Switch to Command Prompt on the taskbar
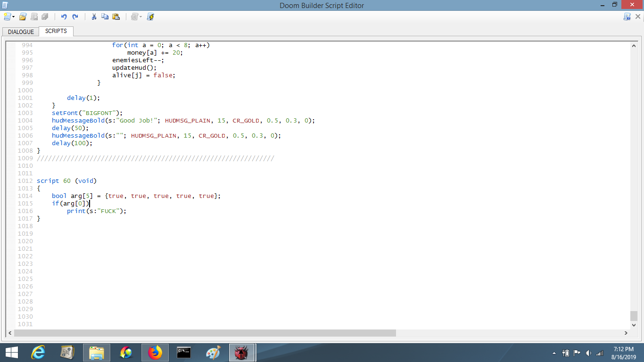The image size is (644, 362). pos(184,353)
